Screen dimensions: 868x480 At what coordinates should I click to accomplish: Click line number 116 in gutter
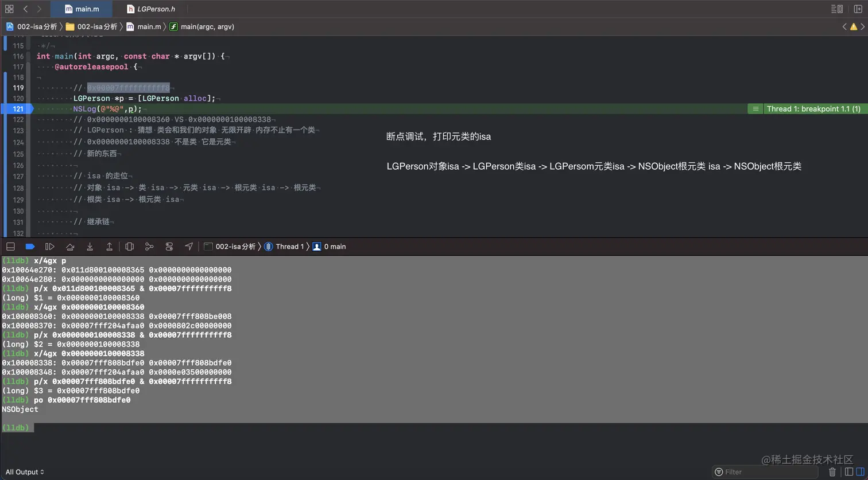18,56
